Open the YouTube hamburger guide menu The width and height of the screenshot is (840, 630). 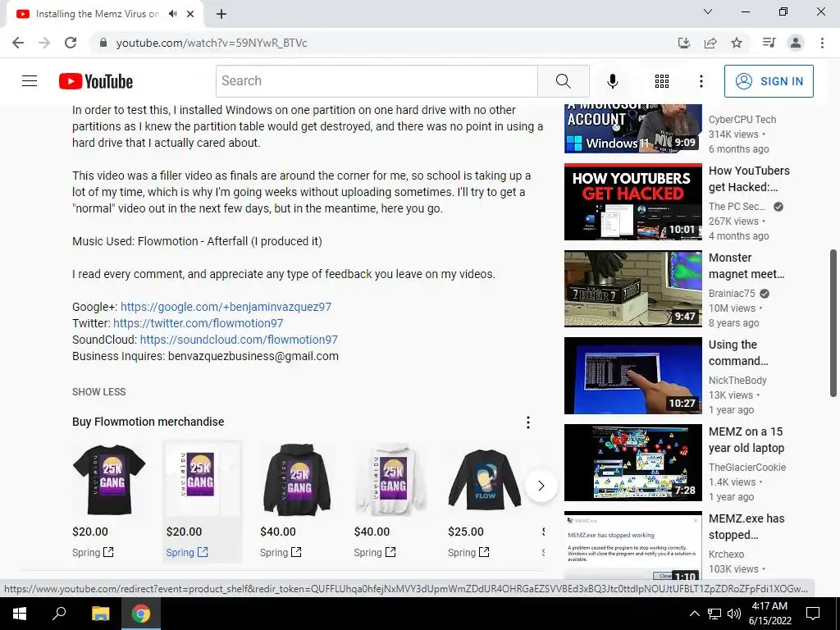30,81
